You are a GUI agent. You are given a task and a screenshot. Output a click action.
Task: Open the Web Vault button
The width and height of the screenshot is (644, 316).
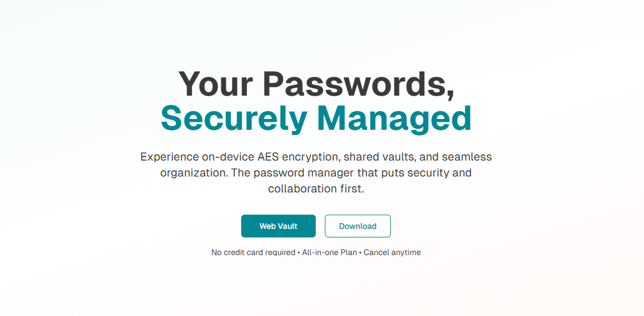click(278, 226)
